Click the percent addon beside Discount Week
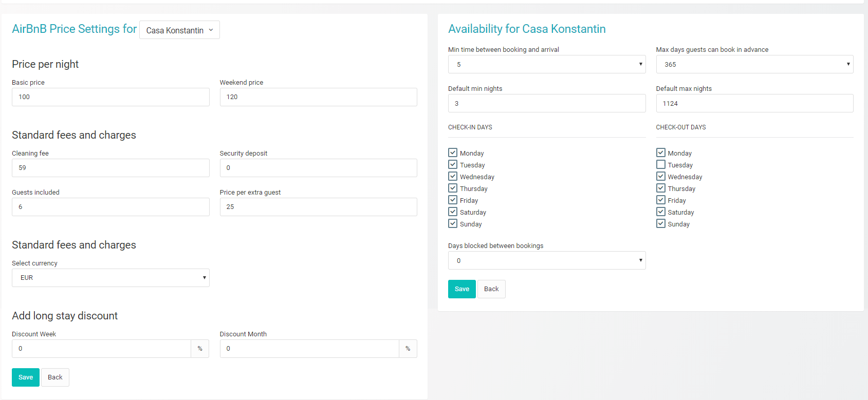The image size is (868, 400). [200, 349]
